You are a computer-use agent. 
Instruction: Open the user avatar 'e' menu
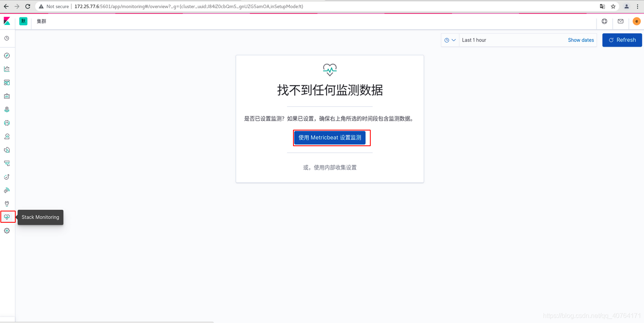point(636,21)
